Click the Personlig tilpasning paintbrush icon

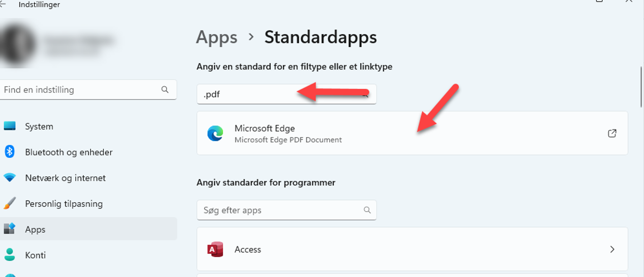pyautogui.click(x=10, y=204)
